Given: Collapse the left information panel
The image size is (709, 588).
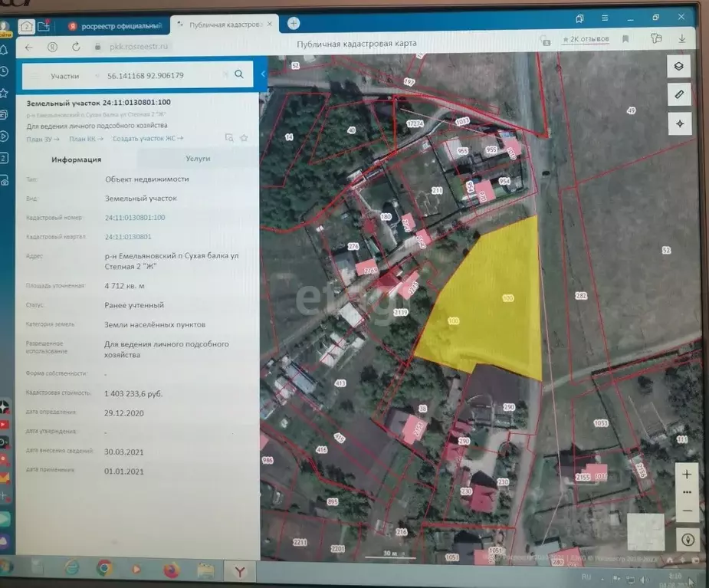Looking at the screenshot, I should pyautogui.click(x=263, y=74).
